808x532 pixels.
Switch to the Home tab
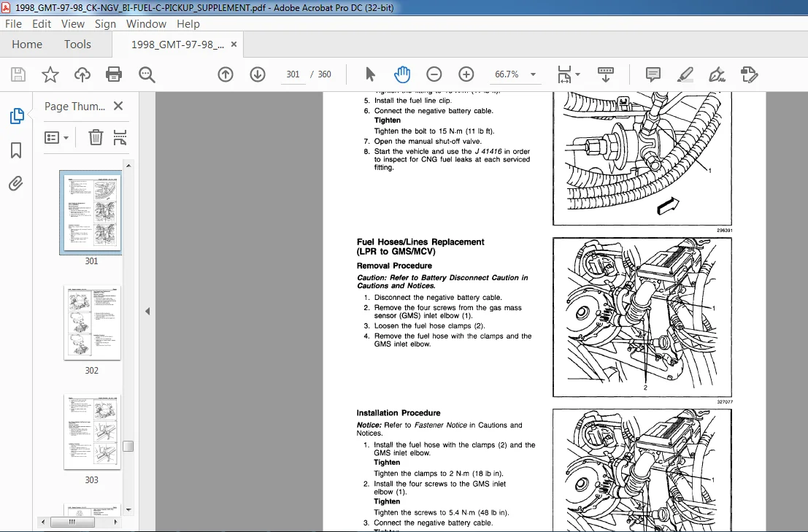click(x=27, y=45)
